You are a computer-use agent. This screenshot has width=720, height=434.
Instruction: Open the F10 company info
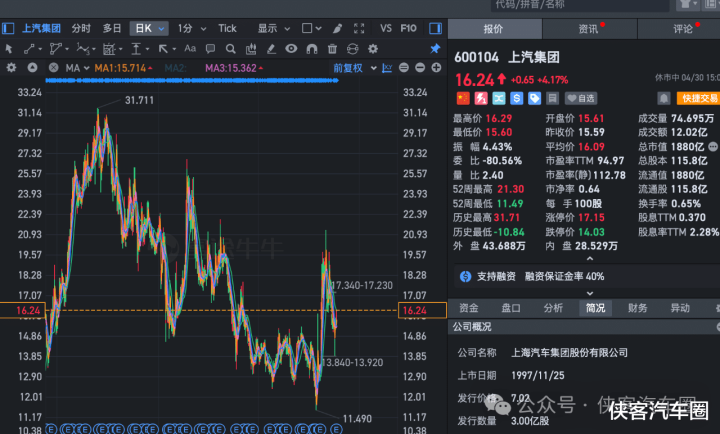pyautogui.click(x=408, y=28)
